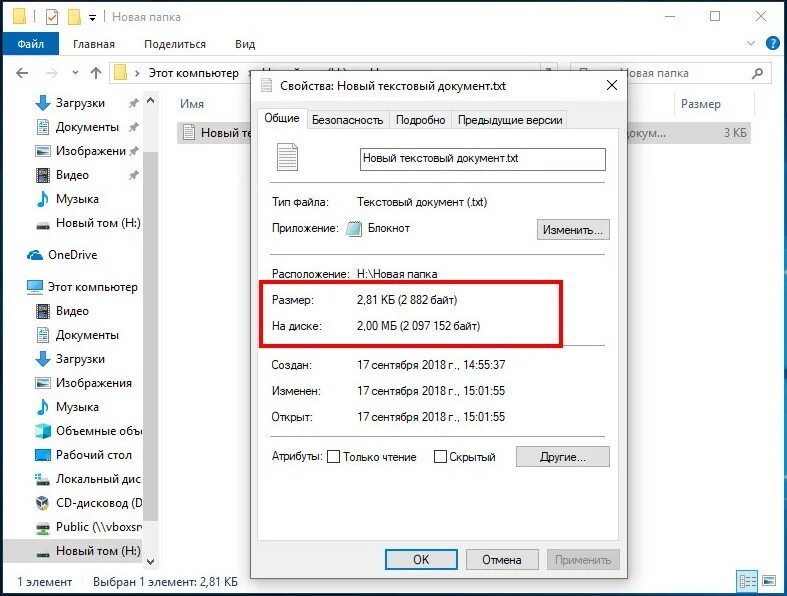Select Этот компьютер in the navigation tree
The height and width of the screenshot is (596, 787).
pyautogui.click(x=92, y=287)
